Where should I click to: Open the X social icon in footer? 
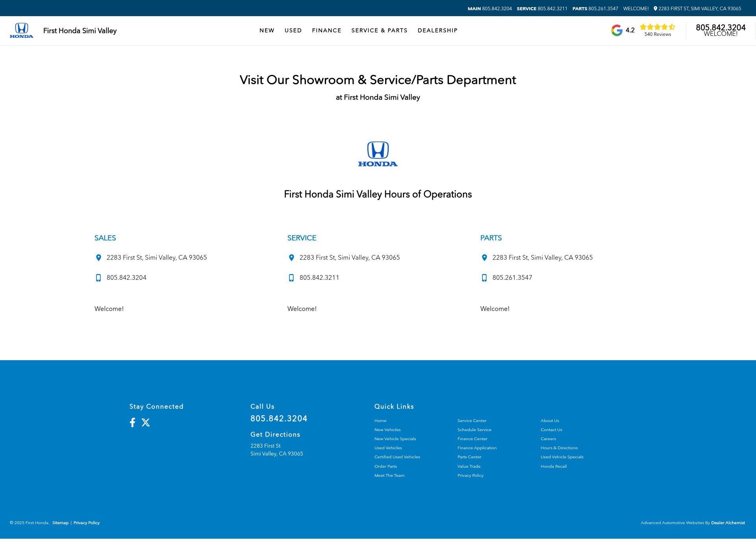coord(146,422)
